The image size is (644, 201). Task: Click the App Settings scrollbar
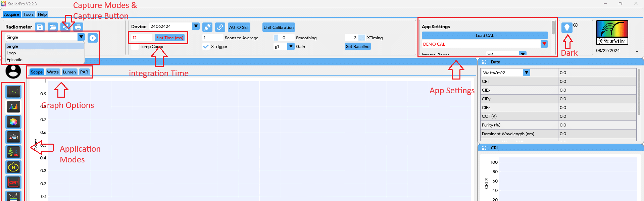(553, 28)
